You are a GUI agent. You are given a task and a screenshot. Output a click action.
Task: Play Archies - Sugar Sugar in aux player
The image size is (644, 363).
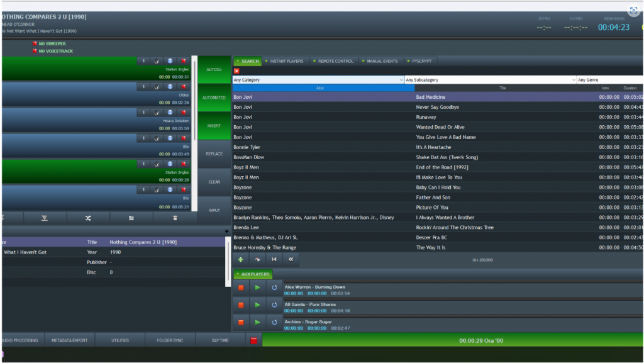click(257, 322)
